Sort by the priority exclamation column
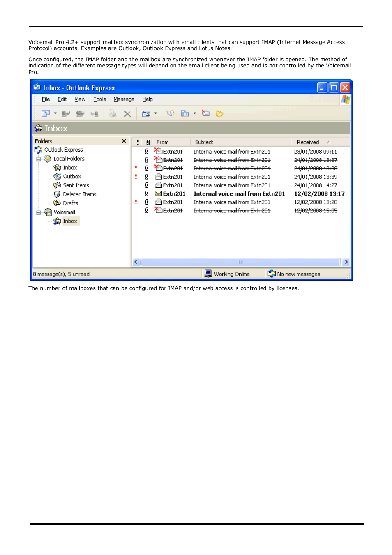The width and height of the screenshot is (392, 555). click(138, 142)
